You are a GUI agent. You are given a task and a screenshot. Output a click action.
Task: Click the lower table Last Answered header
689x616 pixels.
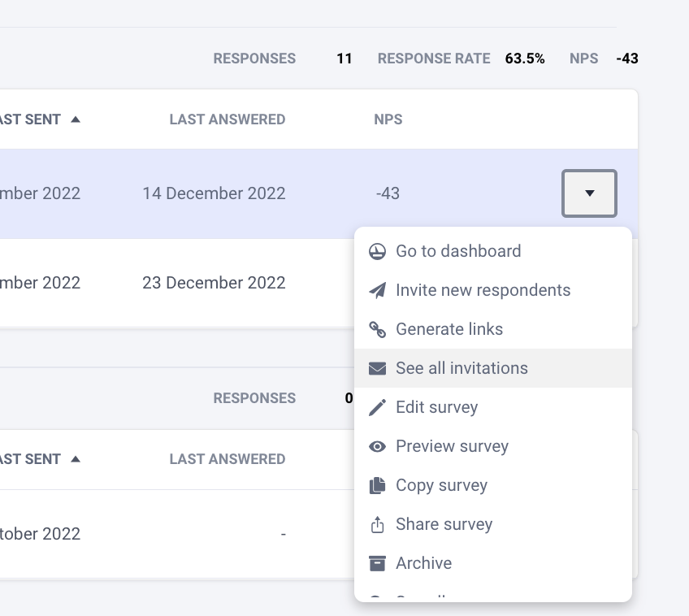227,459
